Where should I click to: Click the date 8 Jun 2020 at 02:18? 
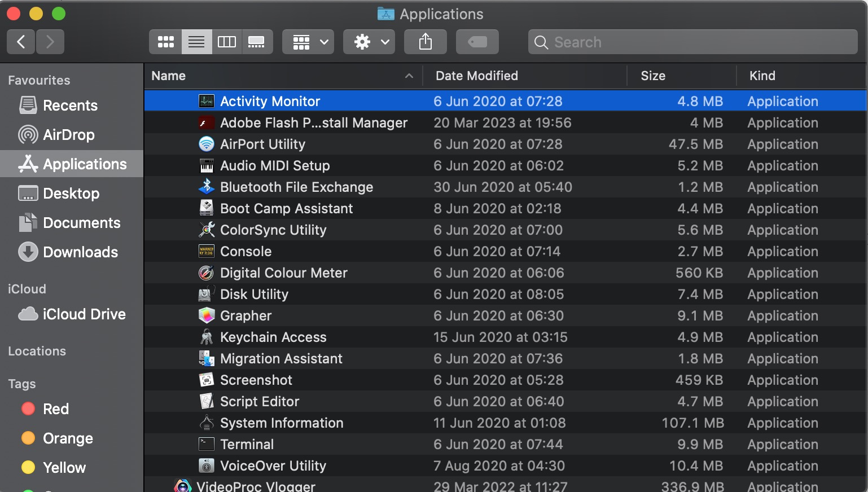coord(497,208)
